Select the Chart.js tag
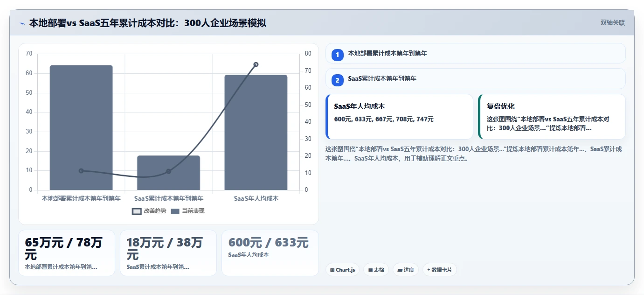The height and width of the screenshot is (295, 644). click(342, 270)
